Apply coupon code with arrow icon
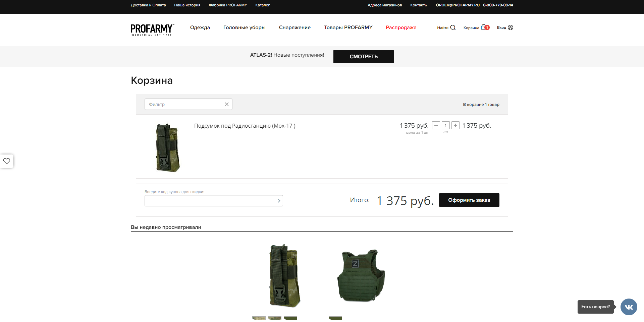This screenshot has width=644, height=322. pos(279,201)
